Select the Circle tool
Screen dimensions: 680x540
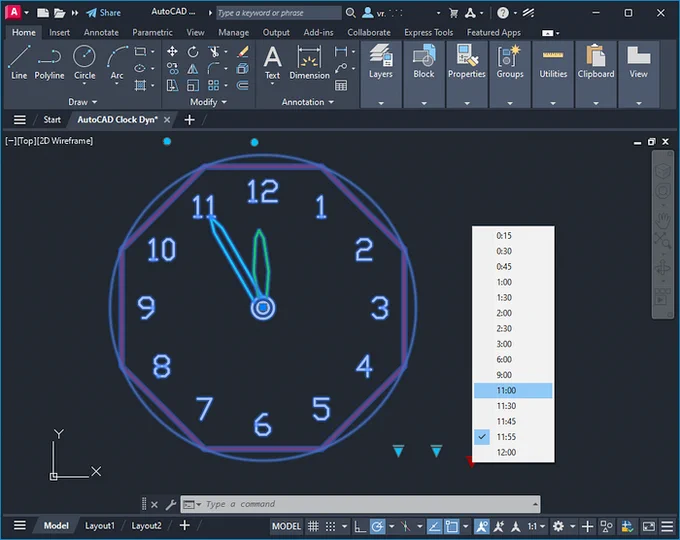click(84, 62)
